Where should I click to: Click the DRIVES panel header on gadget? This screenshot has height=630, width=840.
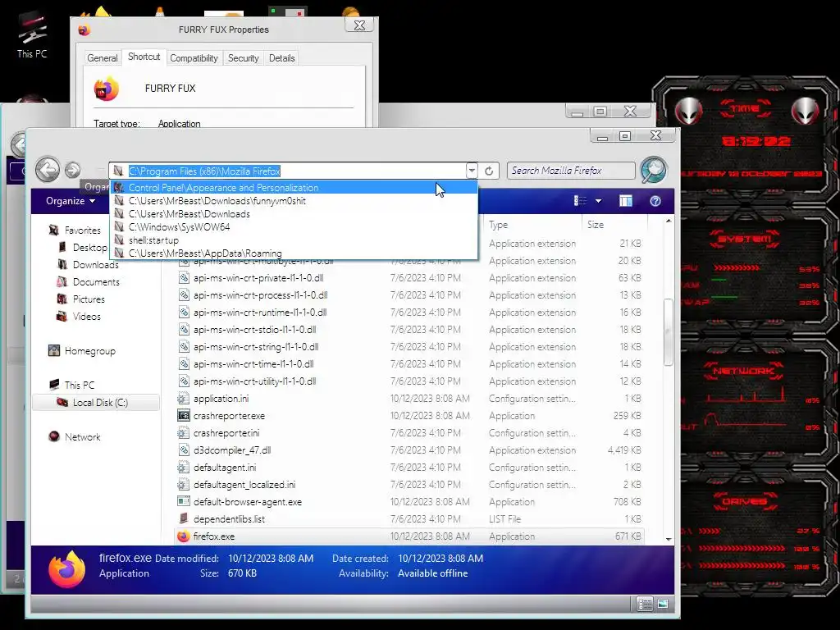[745, 502]
